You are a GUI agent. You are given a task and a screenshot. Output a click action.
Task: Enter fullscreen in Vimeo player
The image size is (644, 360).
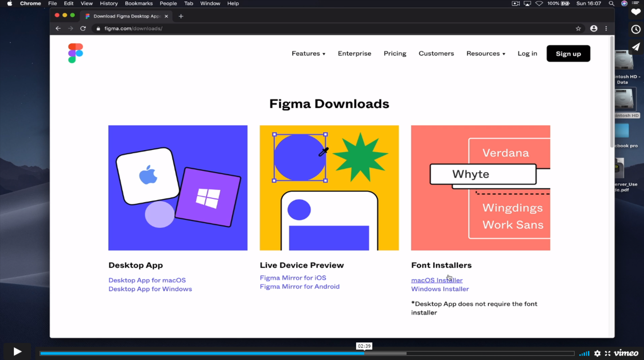[x=607, y=353]
